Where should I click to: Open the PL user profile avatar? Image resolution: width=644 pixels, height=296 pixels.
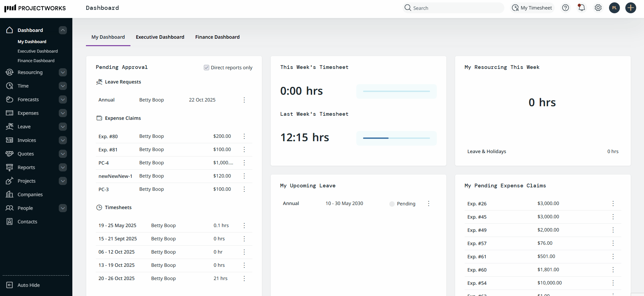(614, 8)
